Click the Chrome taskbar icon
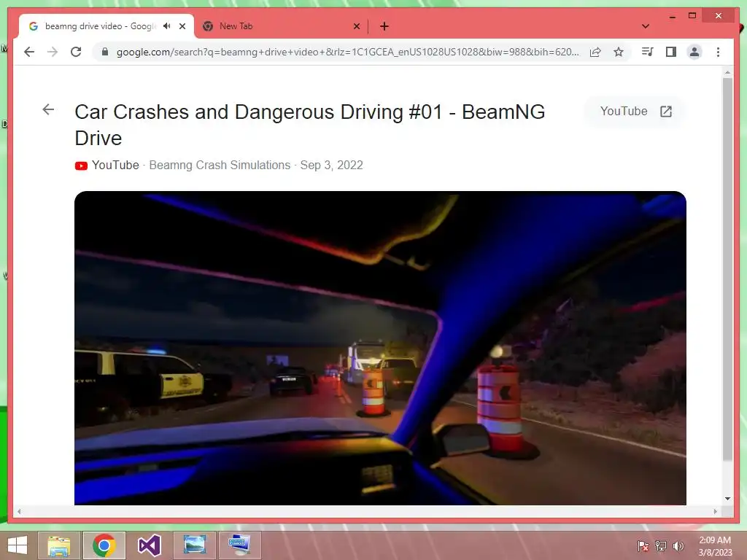747x560 pixels. 104,545
